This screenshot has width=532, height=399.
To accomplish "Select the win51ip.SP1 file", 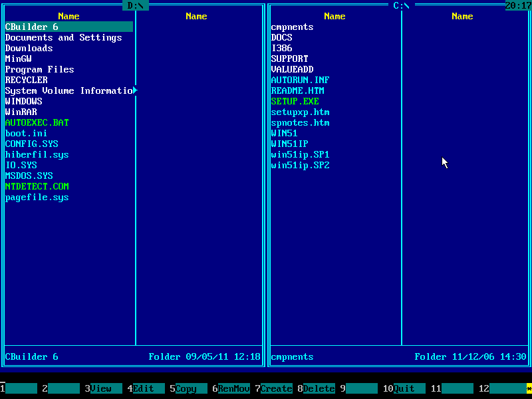I will click(301, 155).
